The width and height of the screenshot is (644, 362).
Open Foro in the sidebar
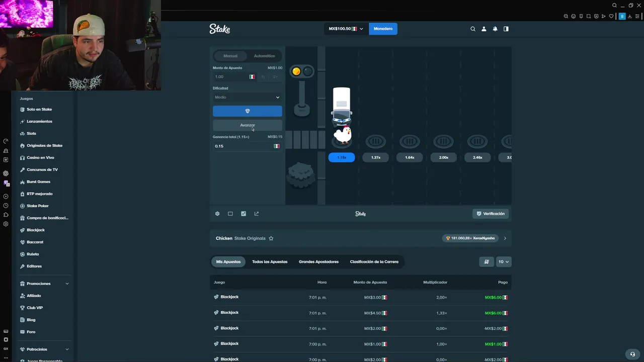(x=31, y=332)
